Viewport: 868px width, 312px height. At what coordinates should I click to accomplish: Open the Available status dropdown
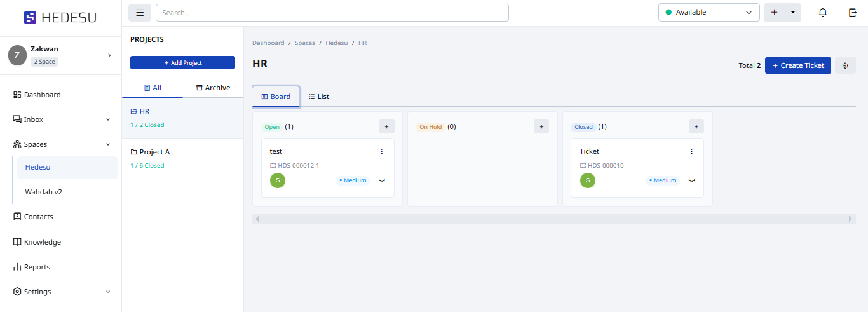click(x=709, y=13)
